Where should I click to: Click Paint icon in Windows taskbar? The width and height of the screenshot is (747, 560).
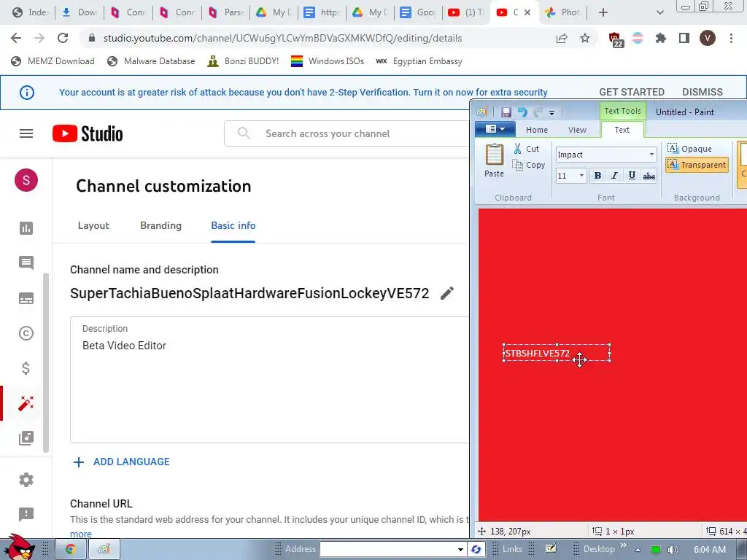104,550
